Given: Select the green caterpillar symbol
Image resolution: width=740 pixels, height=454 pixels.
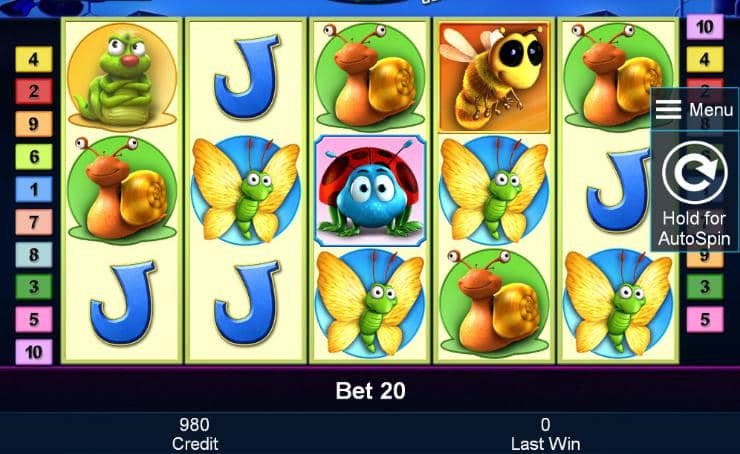Looking at the screenshot, I should click(122, 78).
